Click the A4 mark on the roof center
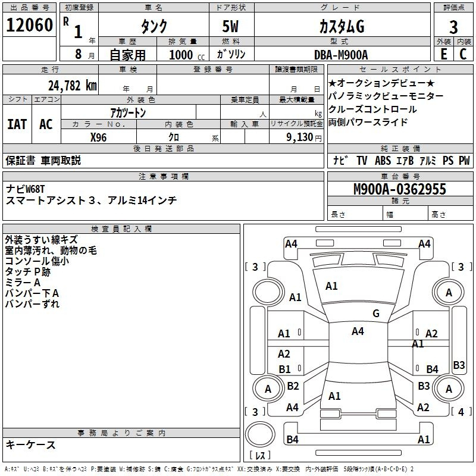This screenshot has width=476, height=476. click(x=357, y=331)
